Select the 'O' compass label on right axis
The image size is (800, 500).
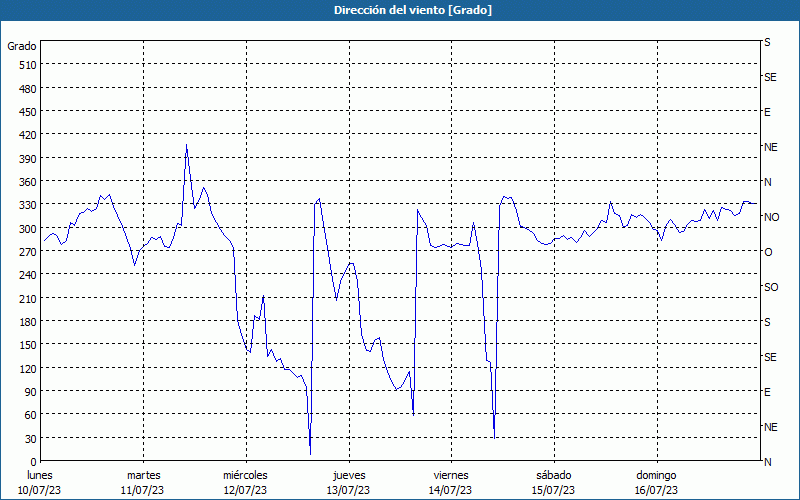pyautogui.click(x=768, y=253)
